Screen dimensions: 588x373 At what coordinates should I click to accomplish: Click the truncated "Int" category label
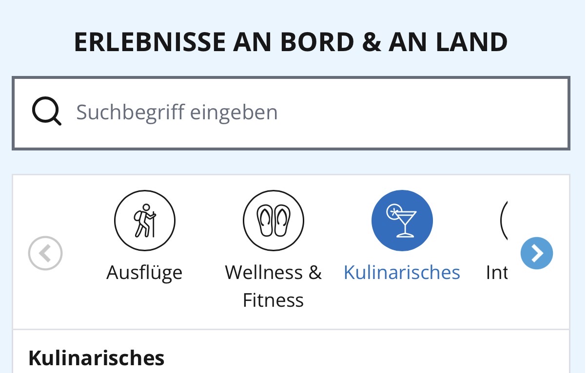[497, 272]
